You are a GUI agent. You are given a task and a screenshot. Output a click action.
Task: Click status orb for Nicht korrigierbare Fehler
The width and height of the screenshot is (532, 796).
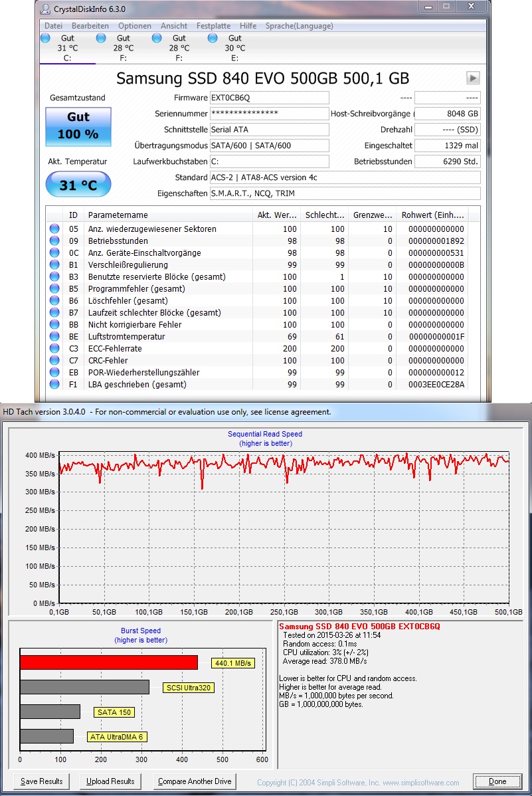click(x=54, y=324)
